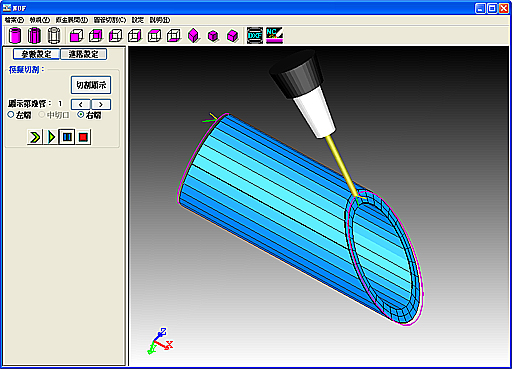Choose the bottom face cube view icon
This screenshot has height=369, width=512.
point(174,35)
